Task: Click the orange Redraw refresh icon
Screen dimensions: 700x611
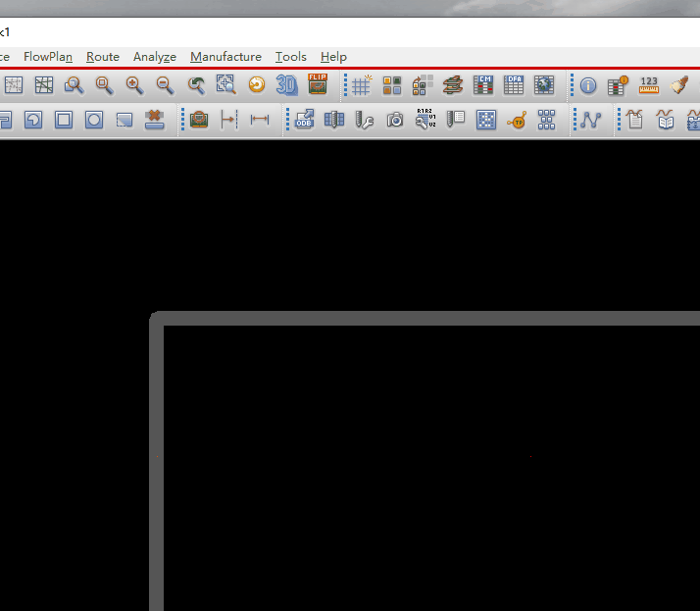Action: point(257,84)
